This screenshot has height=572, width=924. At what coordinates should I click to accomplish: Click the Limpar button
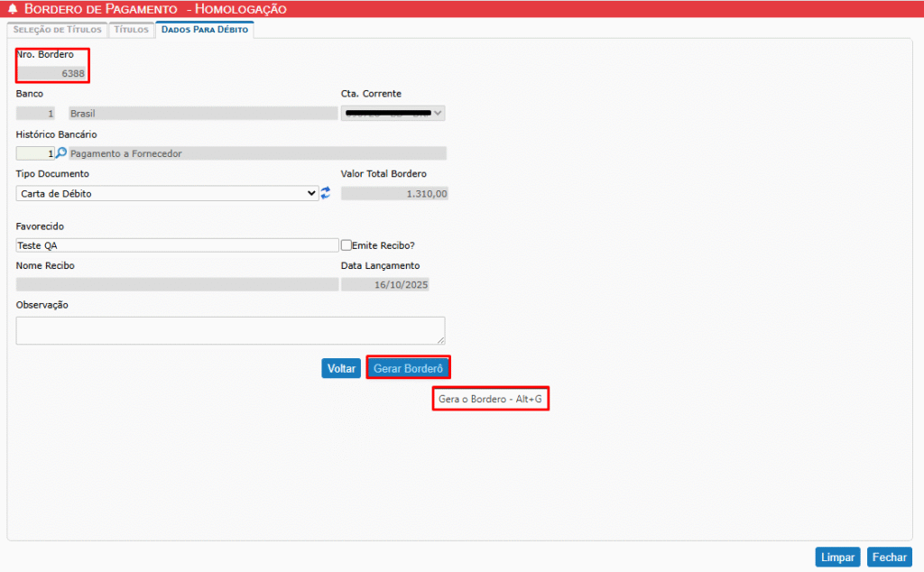point(837,558)
